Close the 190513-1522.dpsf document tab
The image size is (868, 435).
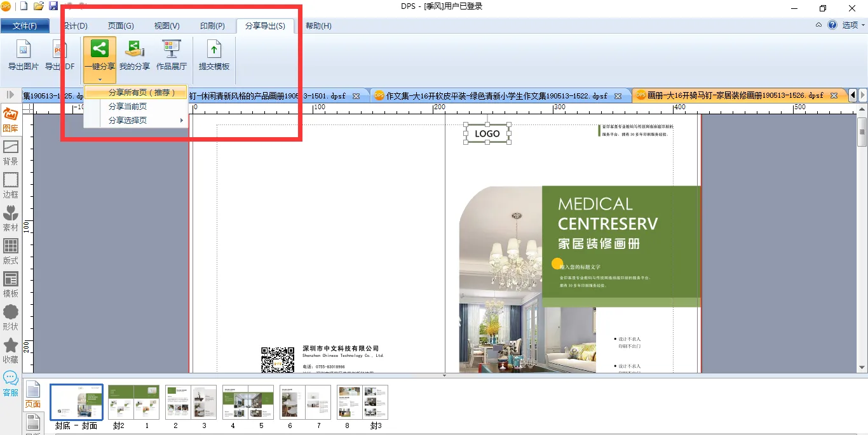tap(618, 96)
